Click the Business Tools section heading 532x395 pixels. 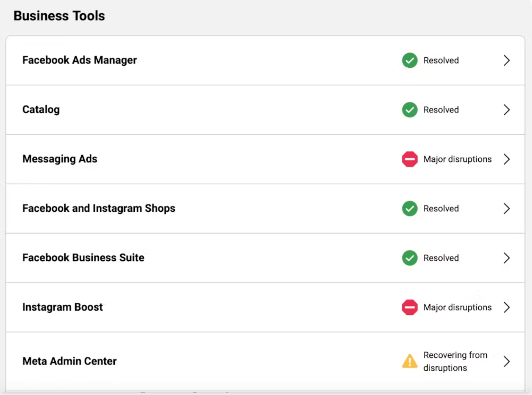pyautogui.click(x=59, y=16)
